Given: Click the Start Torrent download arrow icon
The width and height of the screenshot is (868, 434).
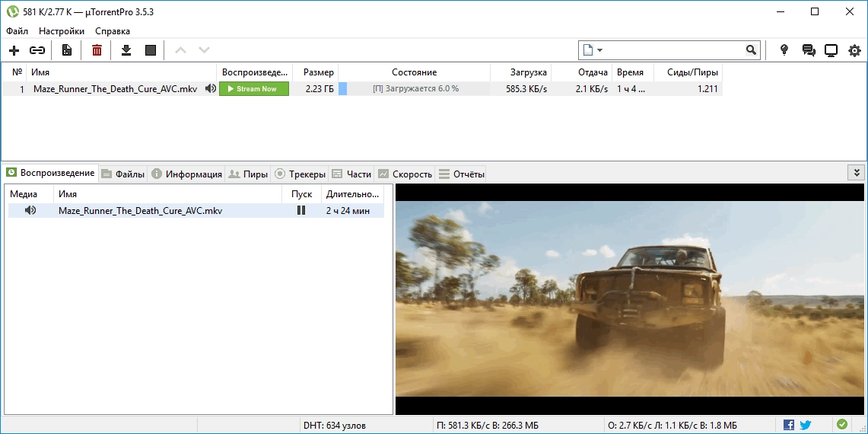Looking at the screenshot, I should pos(126,50).
